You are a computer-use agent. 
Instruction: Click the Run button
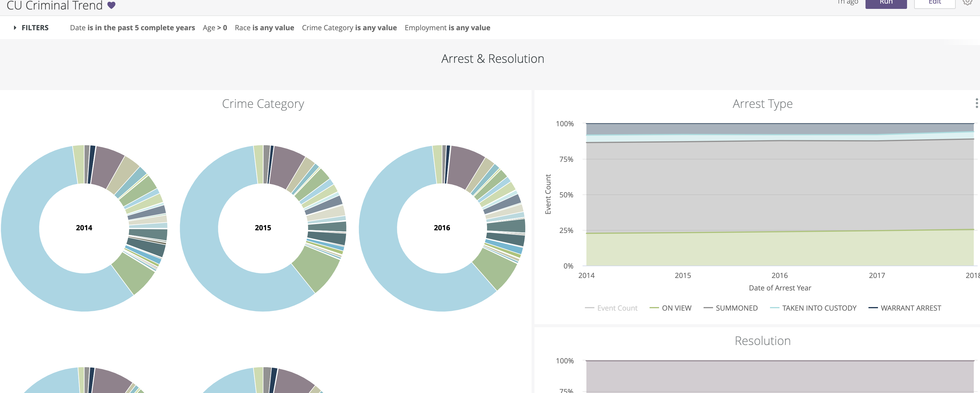pos(886,3)
